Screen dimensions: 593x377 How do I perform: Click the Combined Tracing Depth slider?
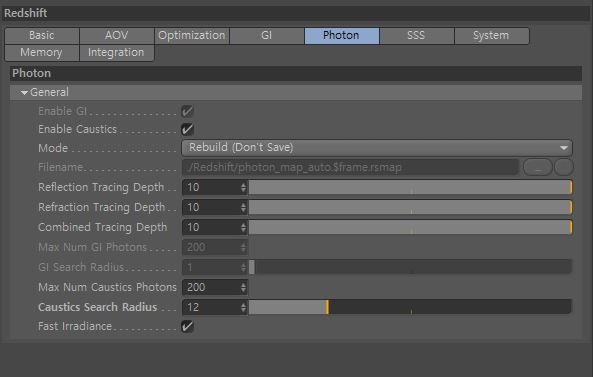click(x=410, y=227)
